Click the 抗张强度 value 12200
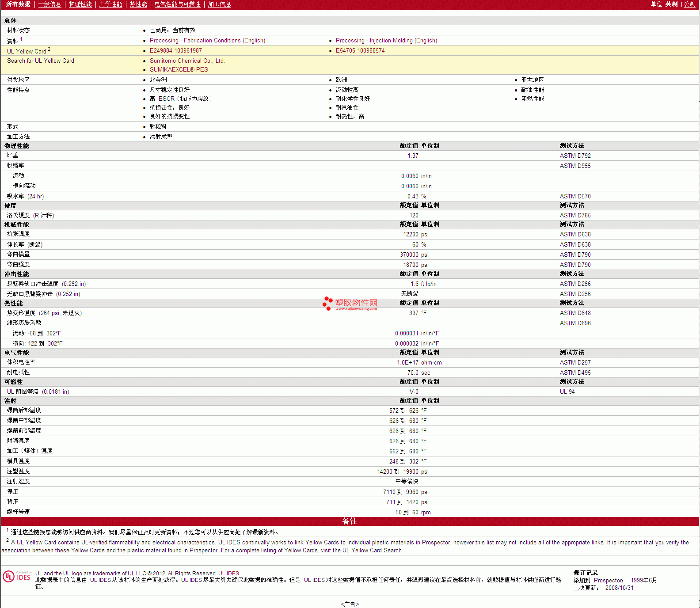The height and width of the screenshot is (608, 700). (411, 234)
